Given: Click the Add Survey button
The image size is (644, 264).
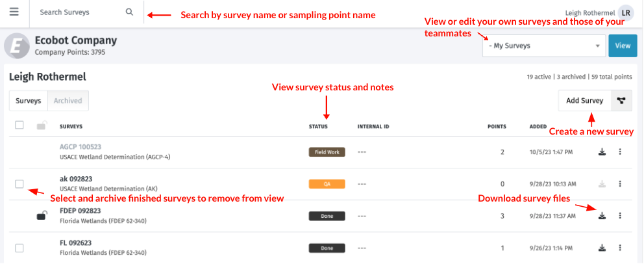Looking at the screenshot, I should coord(585,100).
